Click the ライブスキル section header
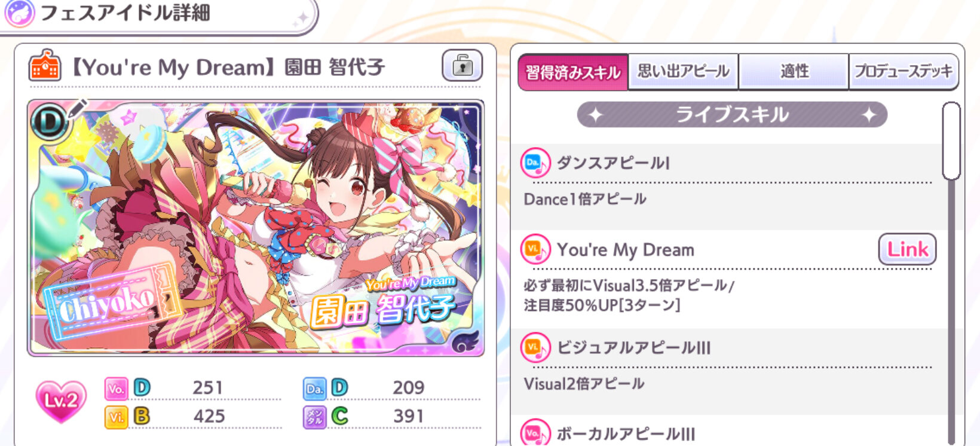The image size is (980, 446). tap(732, 114)
